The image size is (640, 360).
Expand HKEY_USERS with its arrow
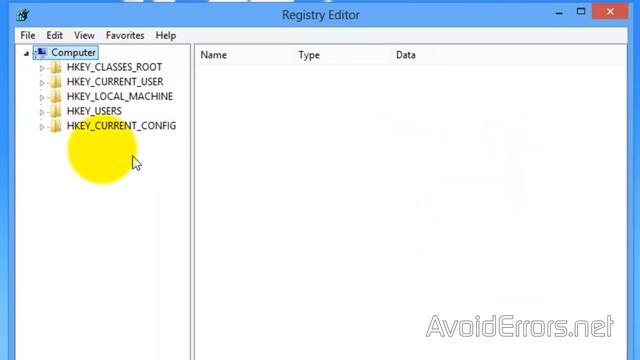tap(42, 112)
